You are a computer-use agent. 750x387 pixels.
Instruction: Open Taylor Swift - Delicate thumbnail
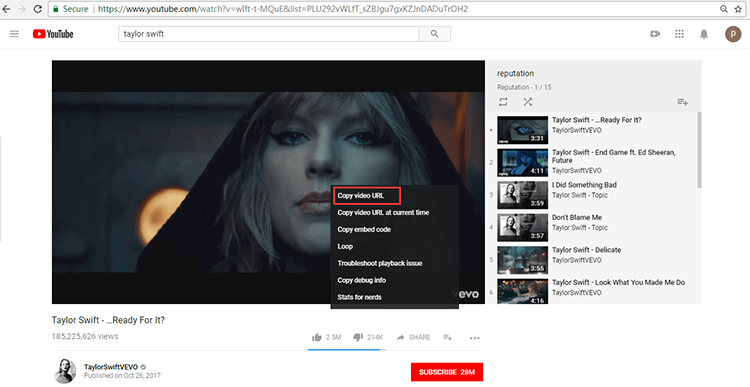tap(522, 260)
